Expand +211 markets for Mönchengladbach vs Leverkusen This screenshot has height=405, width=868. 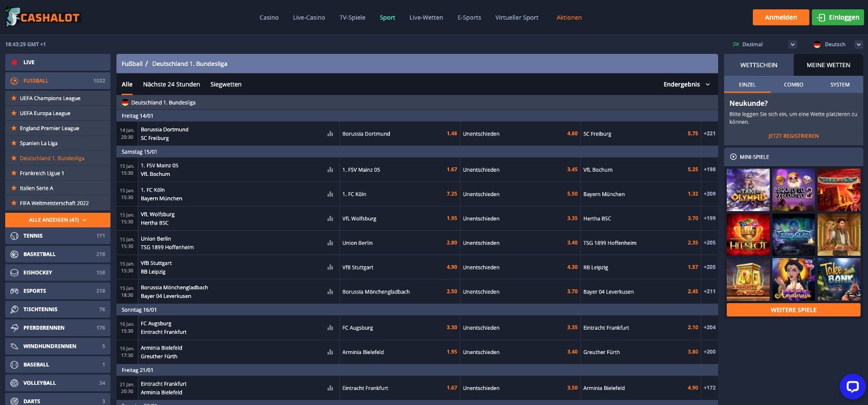coord(709,292)
